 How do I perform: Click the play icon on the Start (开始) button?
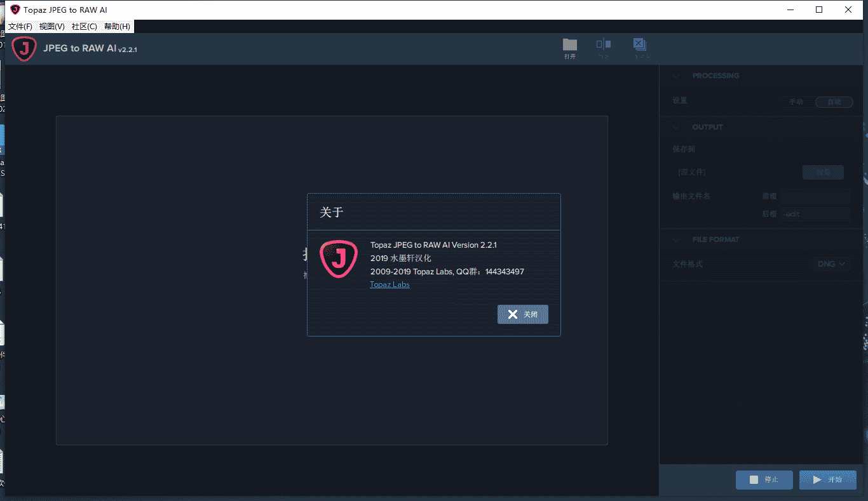817,479
